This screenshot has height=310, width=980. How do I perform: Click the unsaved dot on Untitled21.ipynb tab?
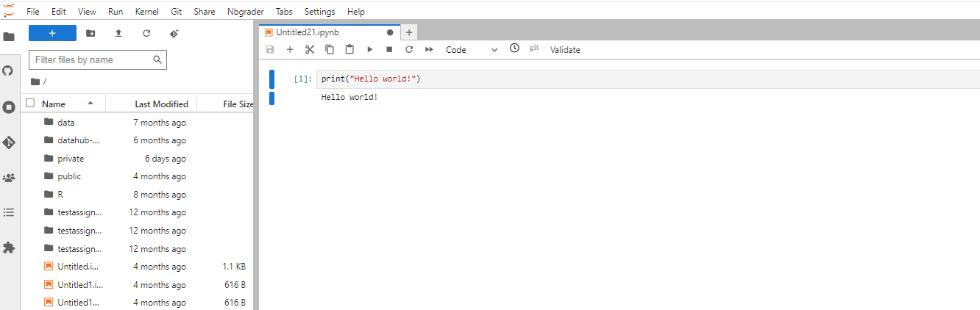(390, 32)
